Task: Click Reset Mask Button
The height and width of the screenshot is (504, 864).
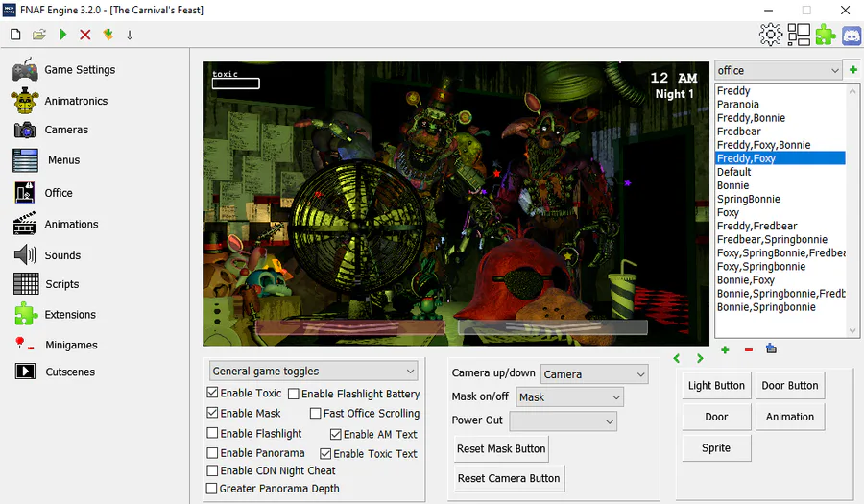Action: coord(501,449)
